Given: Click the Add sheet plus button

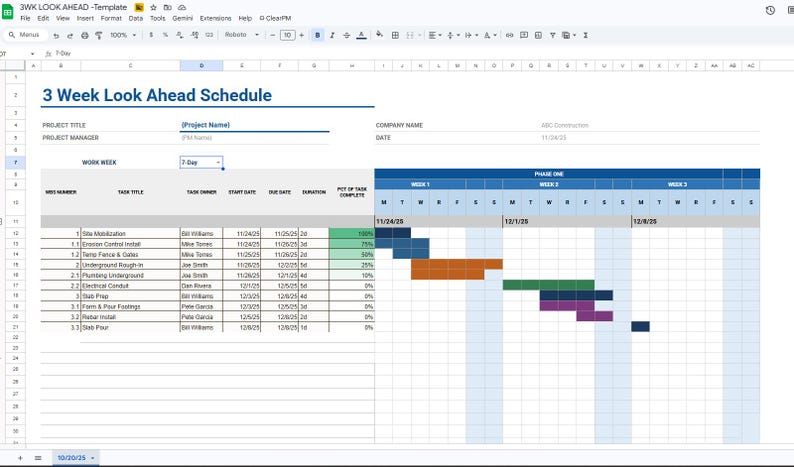Looking at the screenshot, I should click(20, 458).
